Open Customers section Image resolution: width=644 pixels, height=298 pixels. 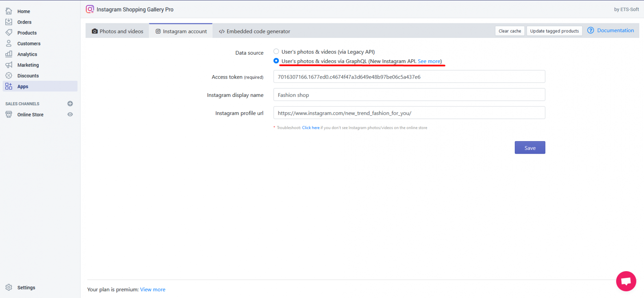[x=29, y=44]
